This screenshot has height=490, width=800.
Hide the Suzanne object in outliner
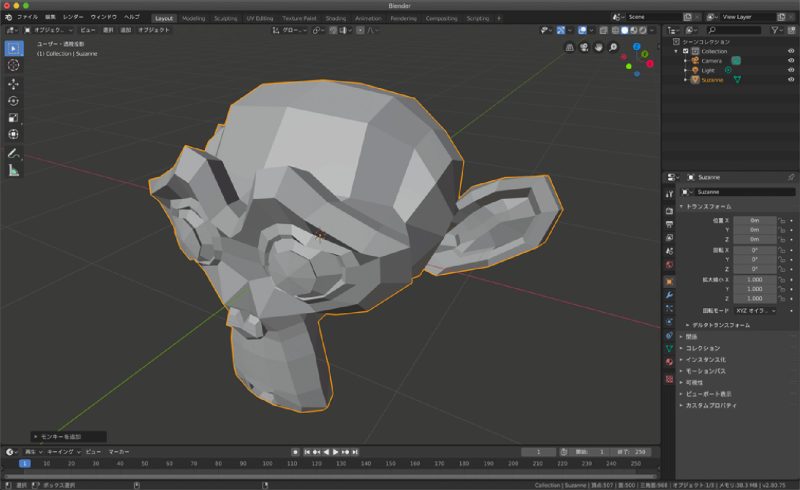coord(791,80)
